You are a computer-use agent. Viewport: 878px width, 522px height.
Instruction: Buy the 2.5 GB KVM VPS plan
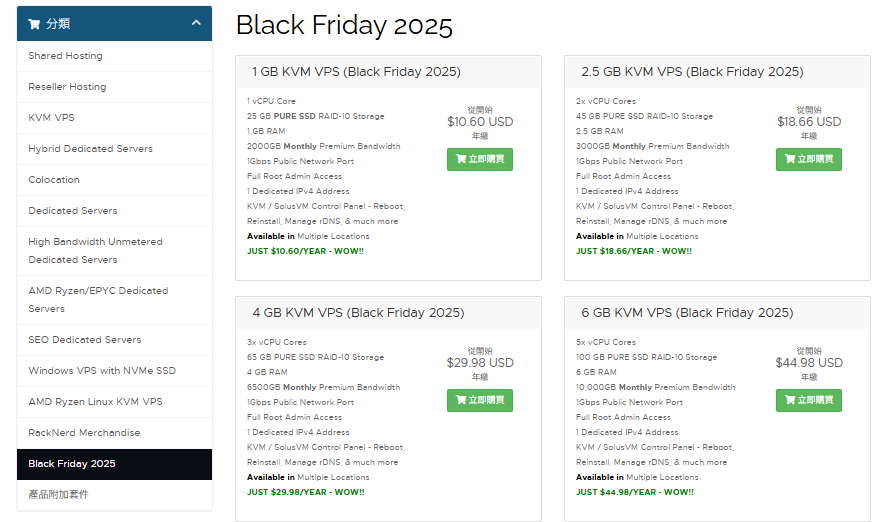[808, 159]
